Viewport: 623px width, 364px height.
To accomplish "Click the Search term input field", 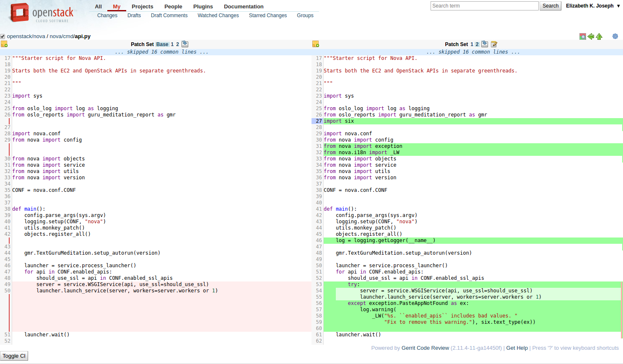I will (484, 6).
